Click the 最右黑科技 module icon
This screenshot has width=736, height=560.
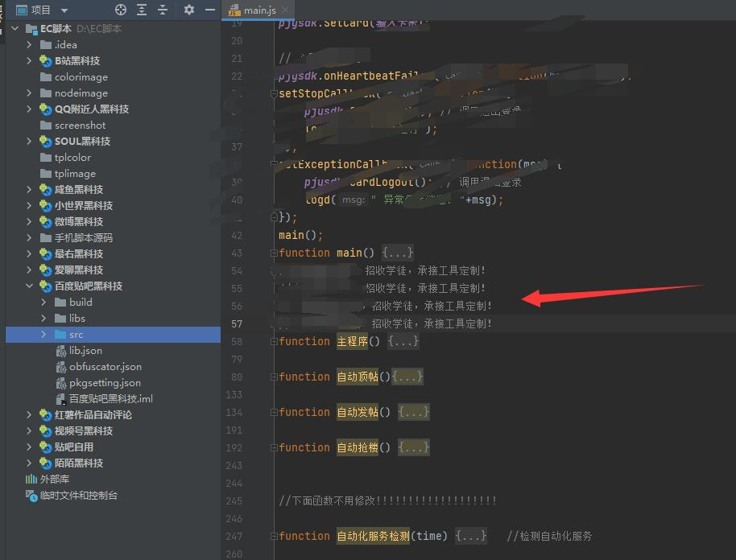[46, 253]
